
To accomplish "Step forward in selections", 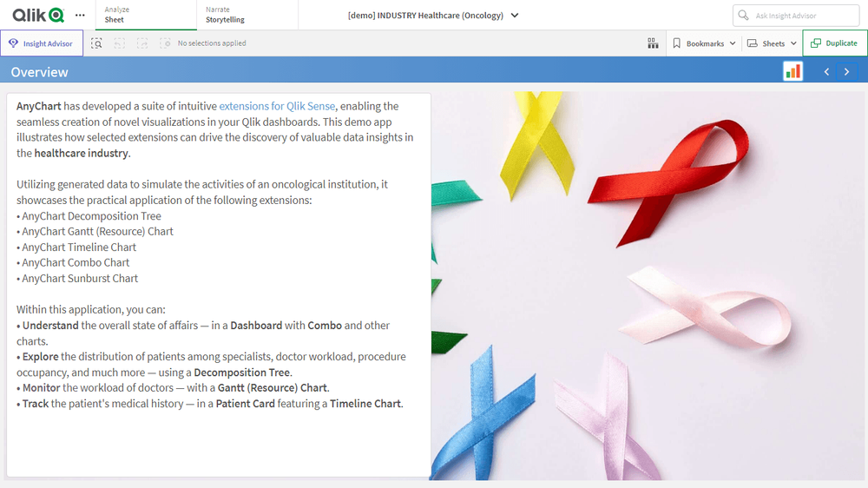I will 141,43.
